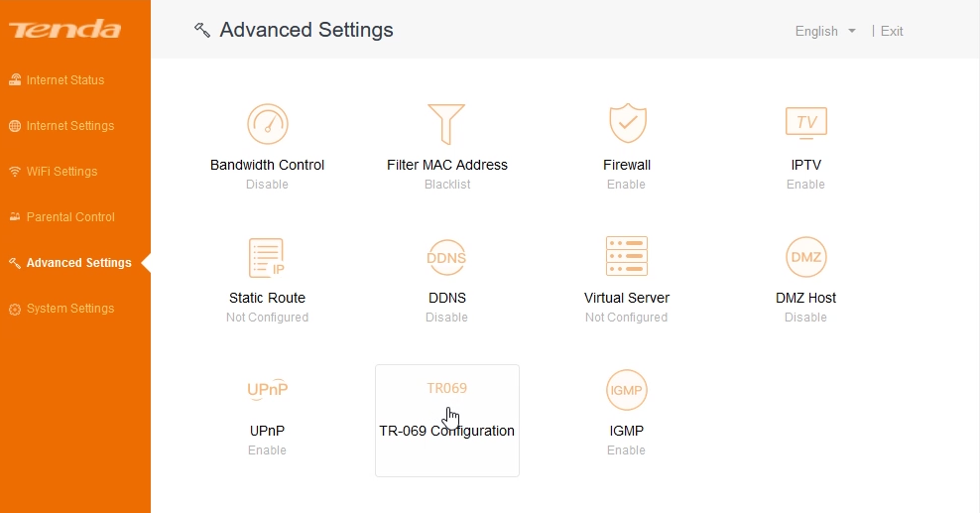Open the DMZ Host icon
This screenshot has width=980, height=513.
[x=806, y=257]
